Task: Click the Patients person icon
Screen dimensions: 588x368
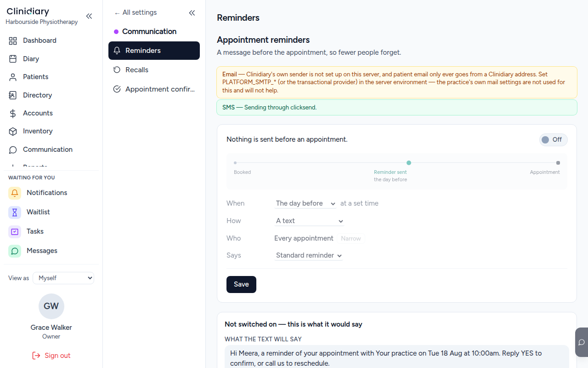Action: click(13, 77)
